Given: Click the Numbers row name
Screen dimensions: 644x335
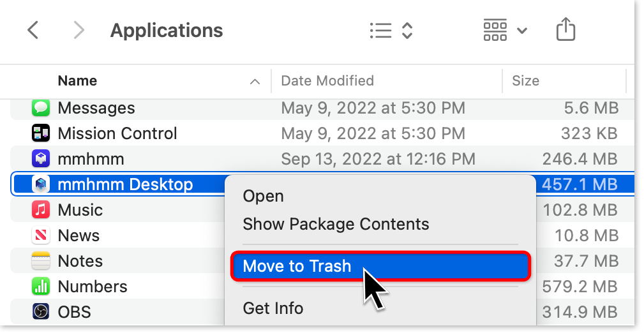Looking at the screenshot, I should (x=93, y=286).
